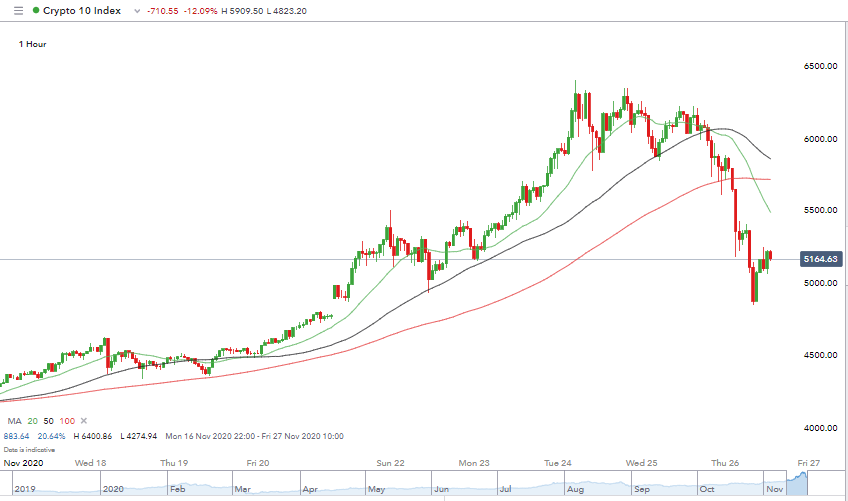The height and width of the screenshot is (501, 848).
Task: Click the 6000.00 price axis label
Action: pyautogui.click(x=820, y=139)
